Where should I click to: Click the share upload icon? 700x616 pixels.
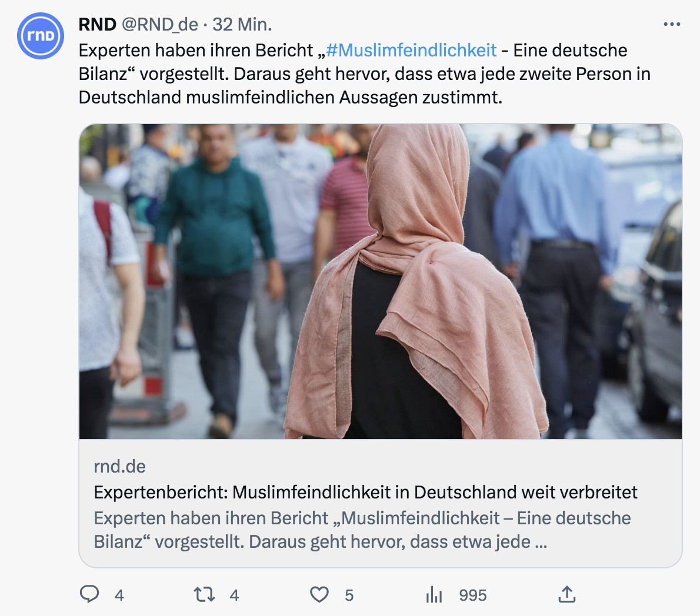(x=567, y=594)
